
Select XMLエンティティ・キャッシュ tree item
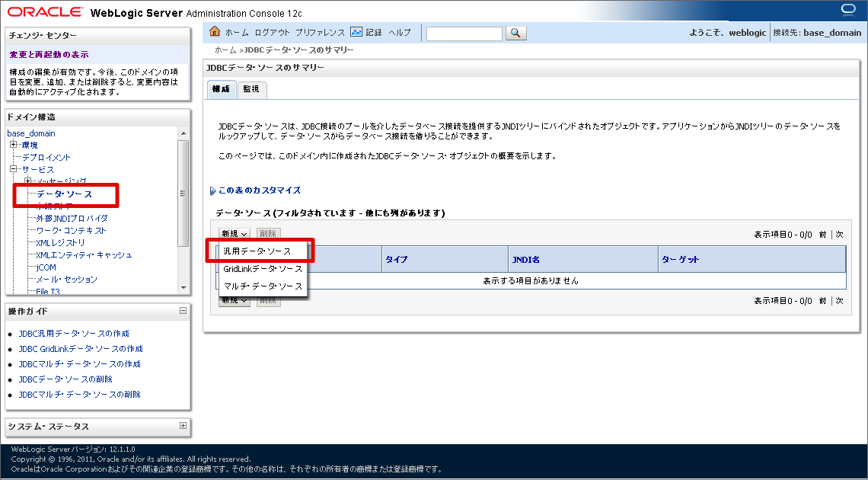coord(85,254)
